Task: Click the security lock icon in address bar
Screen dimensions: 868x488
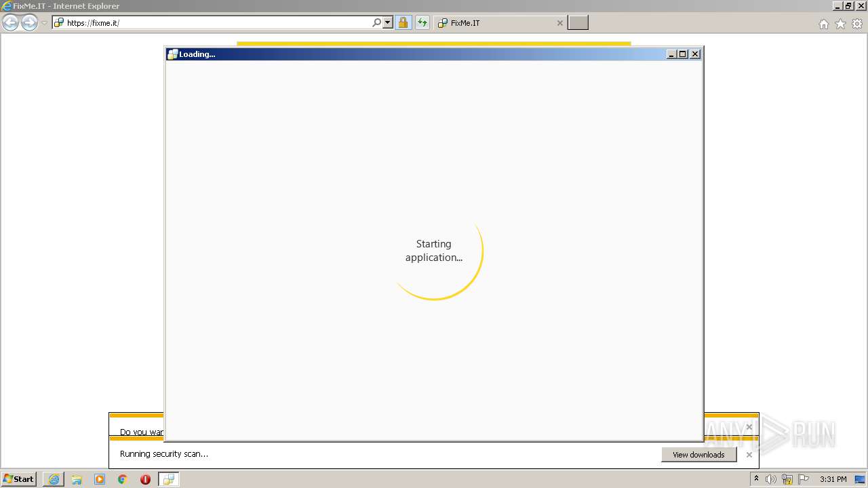Action: [x=403, y=22]
